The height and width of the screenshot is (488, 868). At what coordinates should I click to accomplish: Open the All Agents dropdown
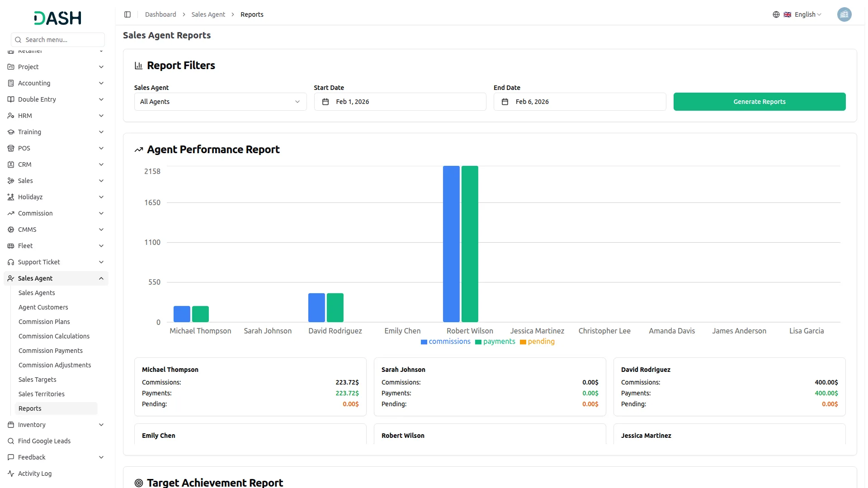pyautogui.click(x=220, y=102)
